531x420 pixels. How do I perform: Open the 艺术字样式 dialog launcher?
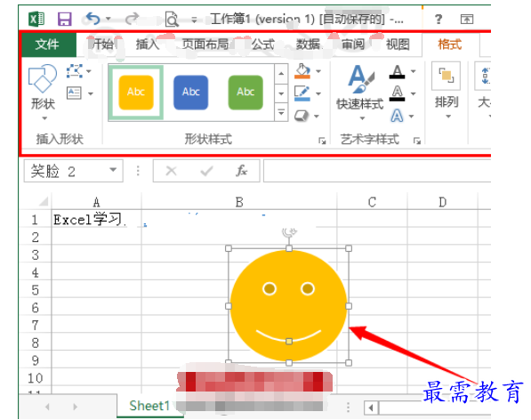[417, 141]
